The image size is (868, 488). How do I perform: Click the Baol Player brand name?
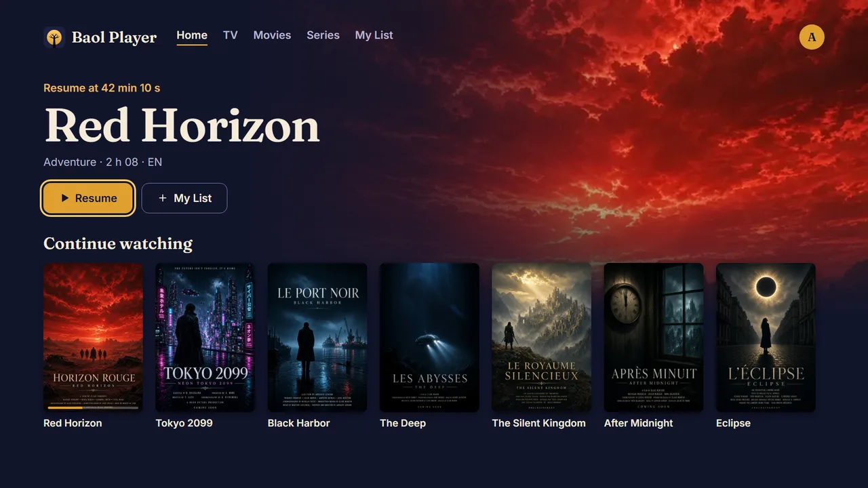114,37
